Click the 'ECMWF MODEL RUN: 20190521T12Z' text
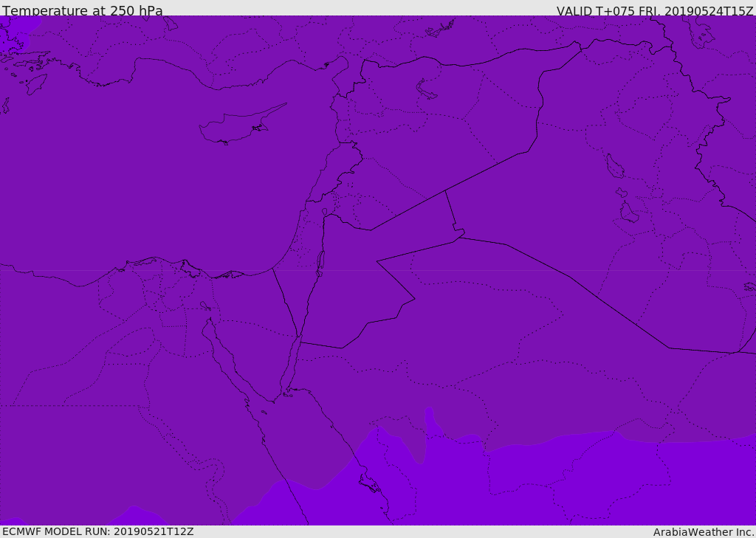The width and height of the screenshot is (756, 538). pyautogui.click(x=98, y=531)
